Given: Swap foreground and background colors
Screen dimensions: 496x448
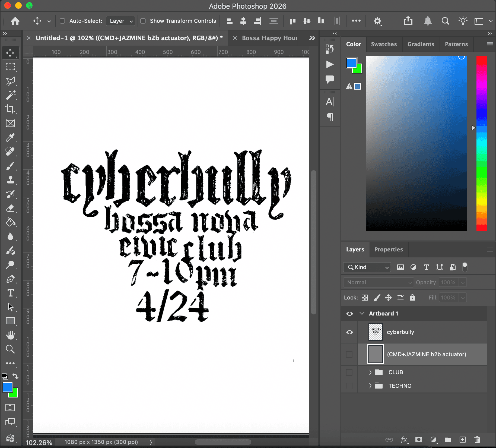Looking at the screenshot, I should pyautogui.click(x=15, y=376).
